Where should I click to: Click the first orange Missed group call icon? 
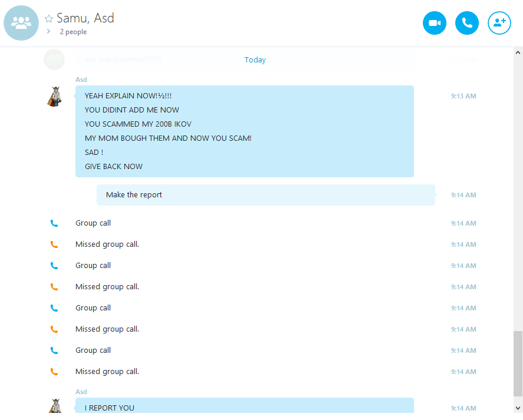pyautogui.click(x=54, y=244)
